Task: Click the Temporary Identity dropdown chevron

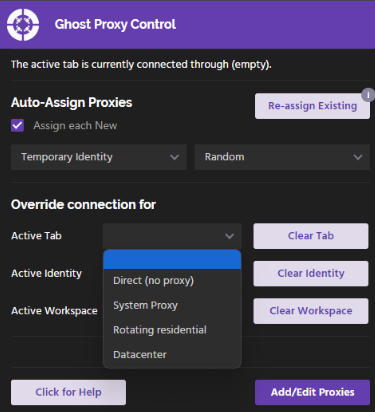Action: click(x=174, y=157)
